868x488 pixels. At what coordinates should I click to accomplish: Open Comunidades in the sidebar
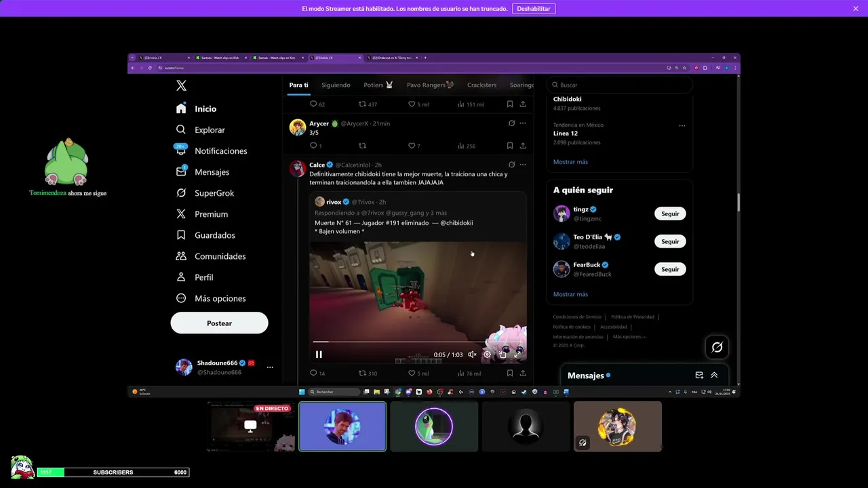(x=211, y=256)
